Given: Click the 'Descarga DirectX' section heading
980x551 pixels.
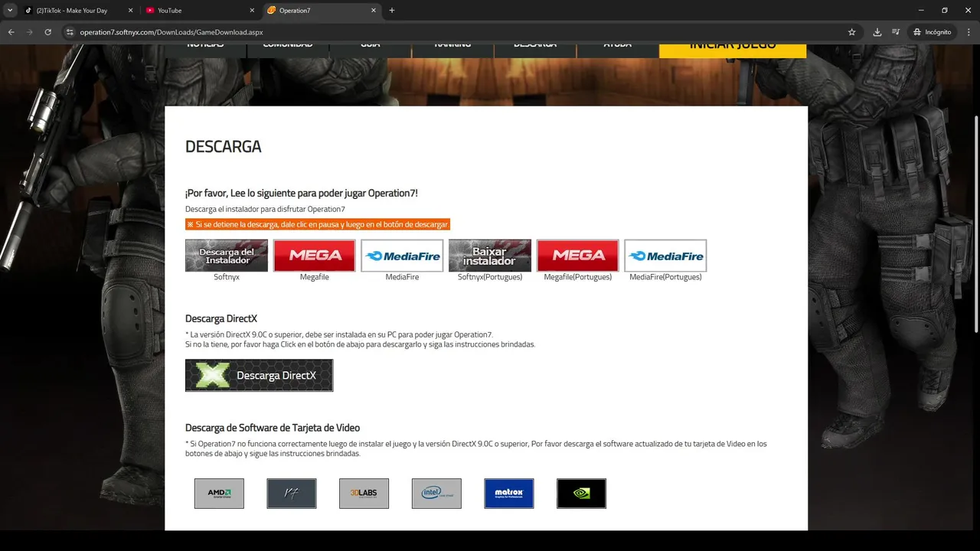Looking at the screenshot, I should [x=221, y=319].
